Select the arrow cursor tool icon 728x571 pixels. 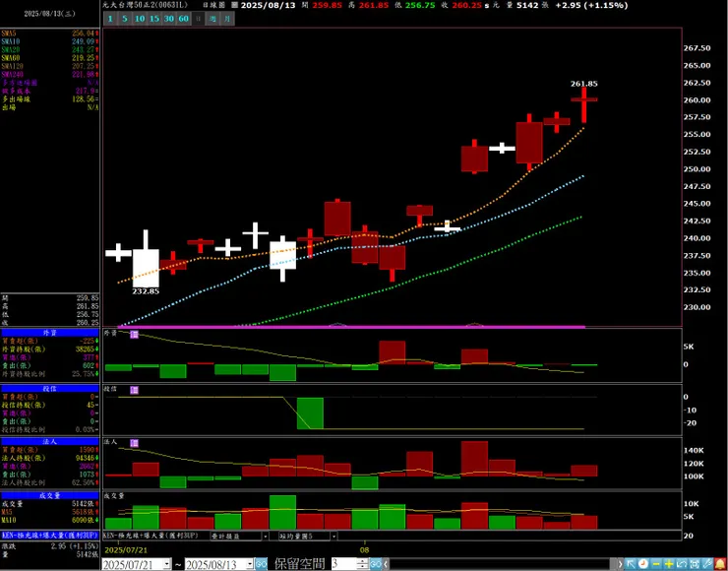pyautogui.click(x=631, y=564)
